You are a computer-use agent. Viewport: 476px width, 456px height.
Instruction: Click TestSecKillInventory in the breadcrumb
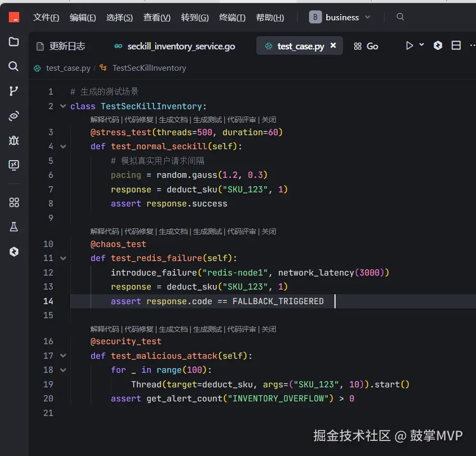point(149,68)
